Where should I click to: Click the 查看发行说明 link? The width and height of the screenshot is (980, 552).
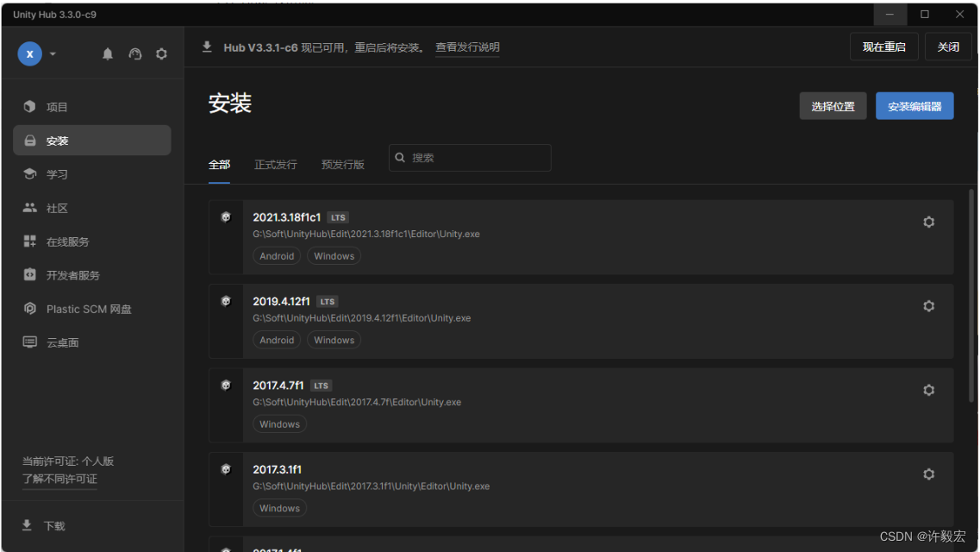click(467, 47)
